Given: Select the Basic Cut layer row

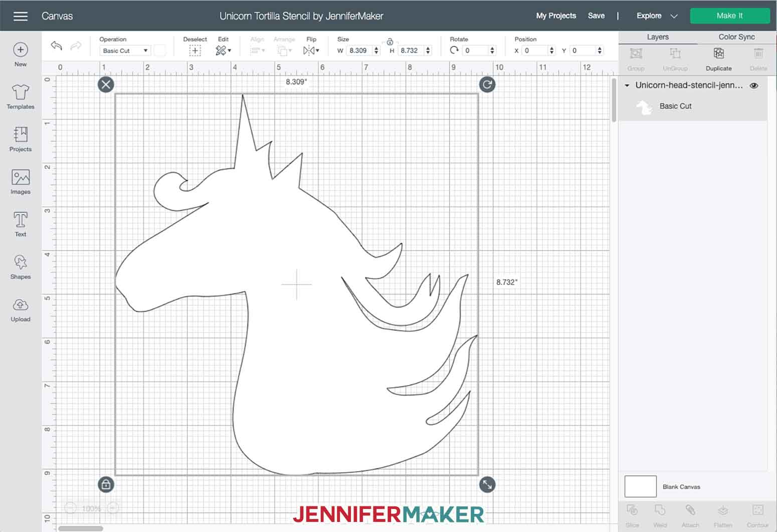Looking at the screenshot, I should (693, 106).
